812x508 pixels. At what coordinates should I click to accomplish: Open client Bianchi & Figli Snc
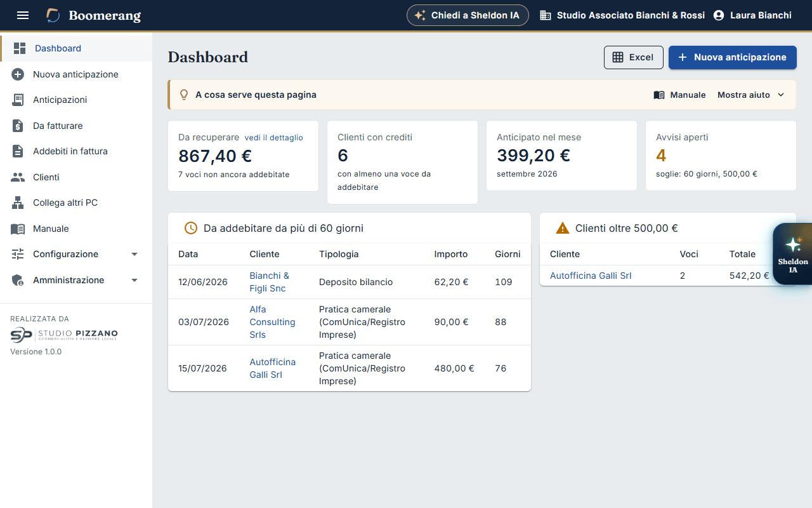tap(269, 282)
